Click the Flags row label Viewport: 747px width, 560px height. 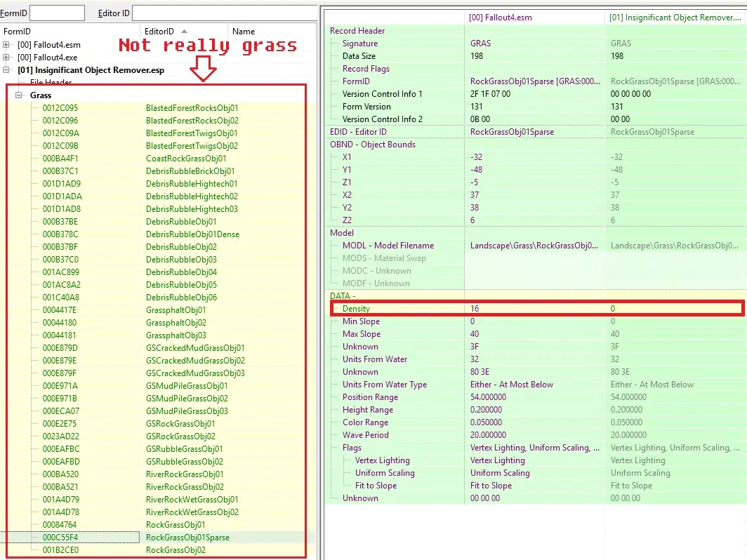click(x=352, y=448)
